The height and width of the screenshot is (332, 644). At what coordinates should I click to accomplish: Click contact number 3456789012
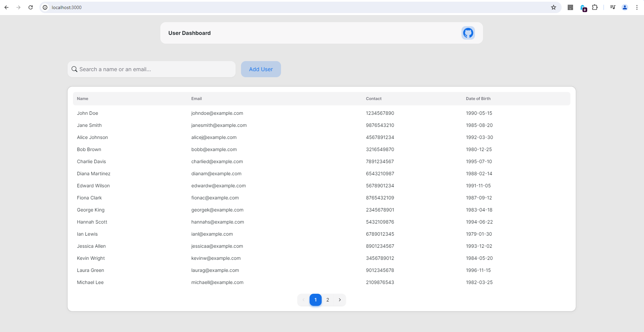click(380, 258)
